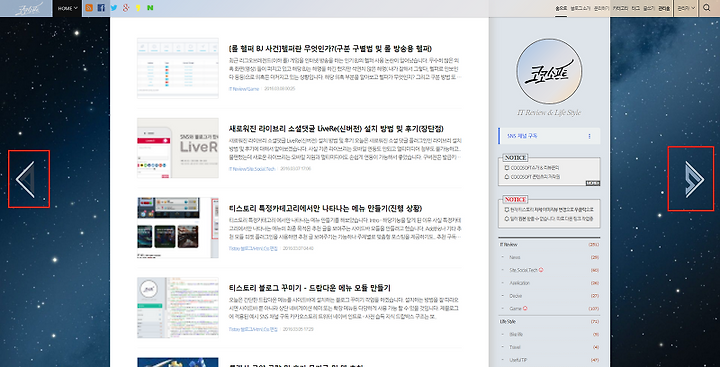Open the SNS channel three-dot menu
720x367 pixels.
pos(590,136)
